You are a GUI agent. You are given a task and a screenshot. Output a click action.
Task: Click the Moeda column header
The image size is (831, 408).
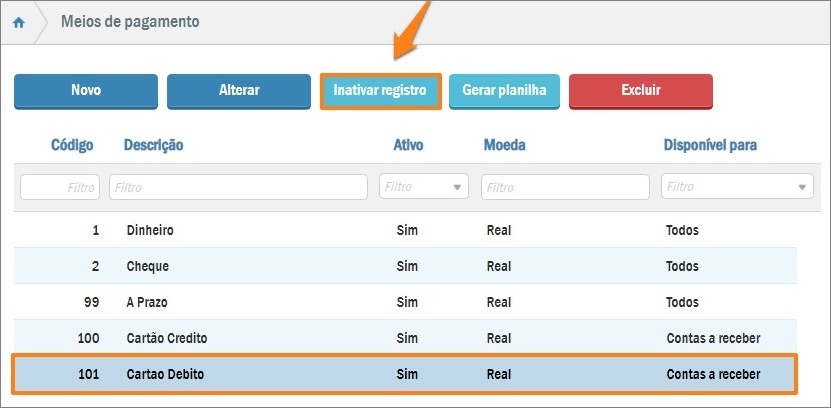point(504,145)
